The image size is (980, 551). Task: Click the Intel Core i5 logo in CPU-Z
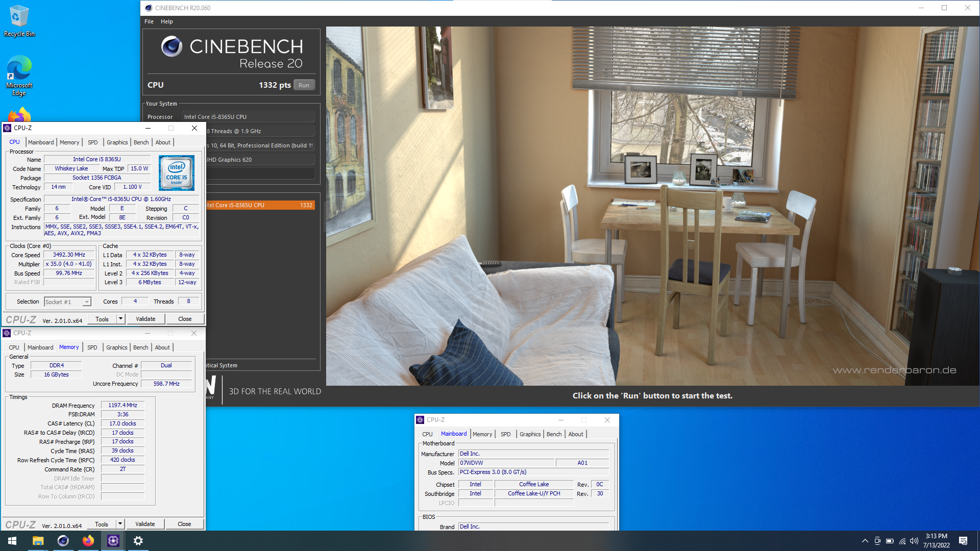click(x=177, y=173)
